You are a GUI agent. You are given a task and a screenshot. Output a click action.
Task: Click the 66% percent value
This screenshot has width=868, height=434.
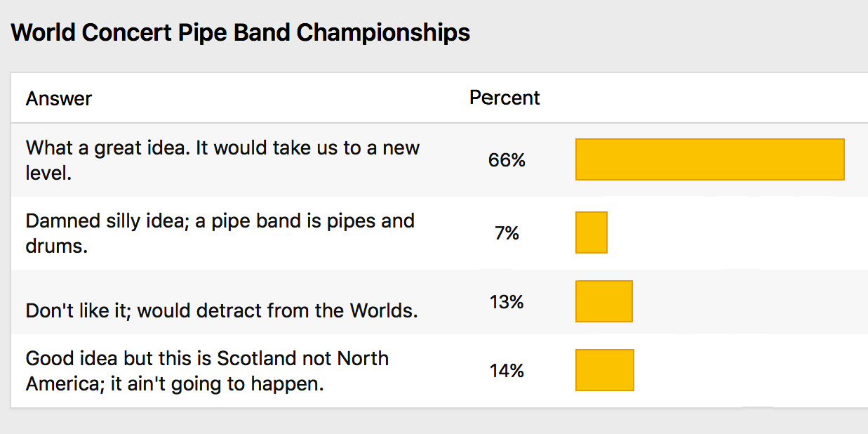pos(507,160)
